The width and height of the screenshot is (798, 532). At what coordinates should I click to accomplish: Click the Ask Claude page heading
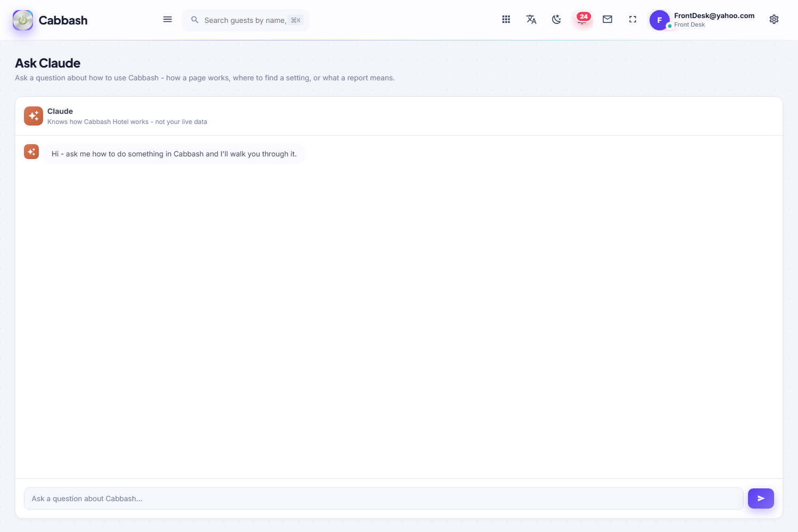pos(48,63)
